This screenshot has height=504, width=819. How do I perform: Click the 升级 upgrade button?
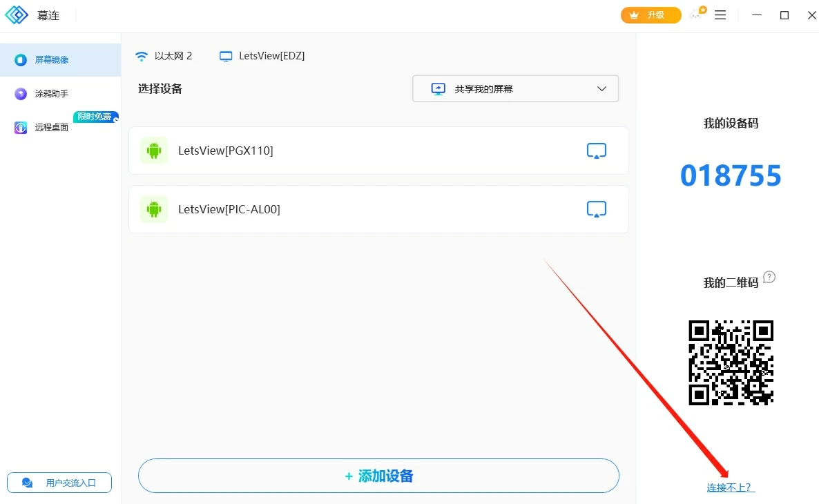click(651, 15)
